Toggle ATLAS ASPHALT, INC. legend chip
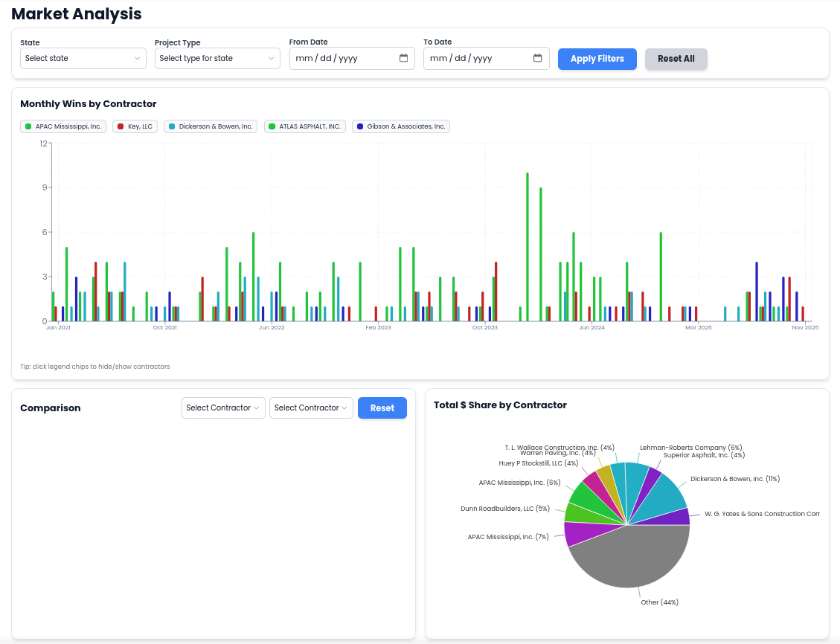Viewport: 840px width, 644px height. click(x=305, y=126)
